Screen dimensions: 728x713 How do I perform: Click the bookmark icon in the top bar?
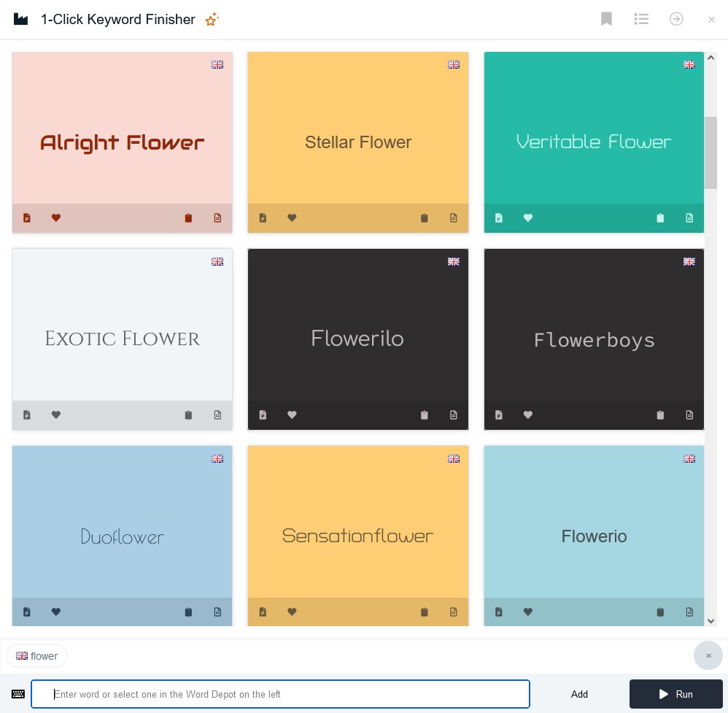606,19
